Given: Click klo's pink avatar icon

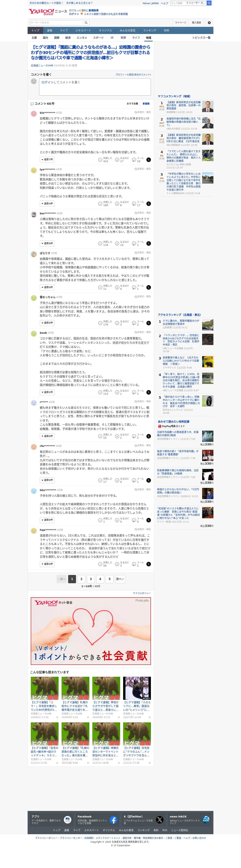Looking at the screenshot, I should click(x=34, y=114).
